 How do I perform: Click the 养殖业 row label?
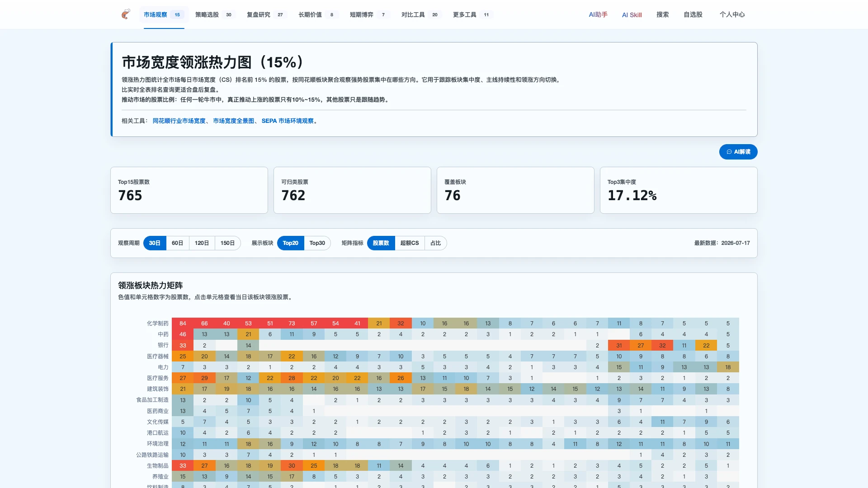point(160,476)
